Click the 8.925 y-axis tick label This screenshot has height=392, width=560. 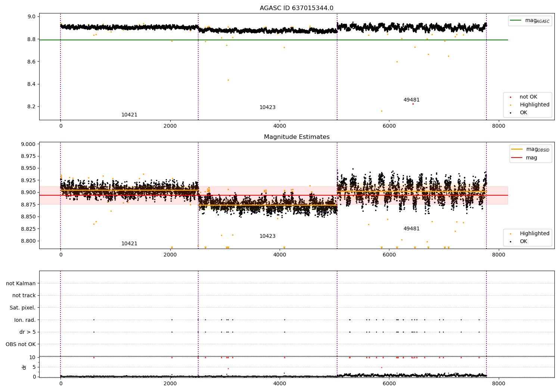(x=28, y=181)
